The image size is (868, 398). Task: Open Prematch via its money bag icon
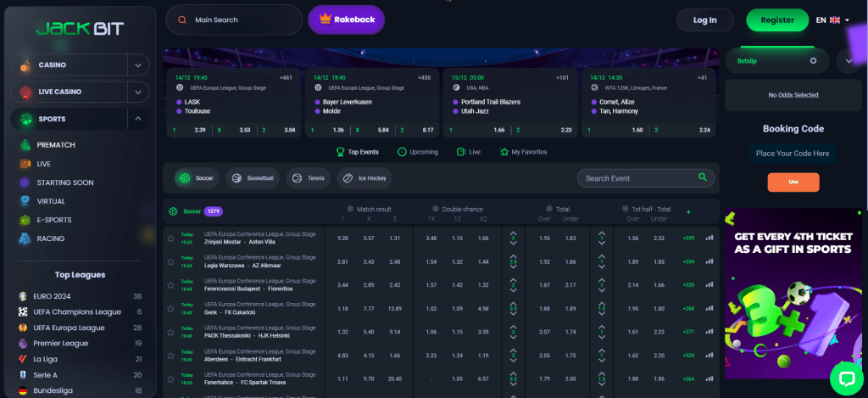[25, 144]
